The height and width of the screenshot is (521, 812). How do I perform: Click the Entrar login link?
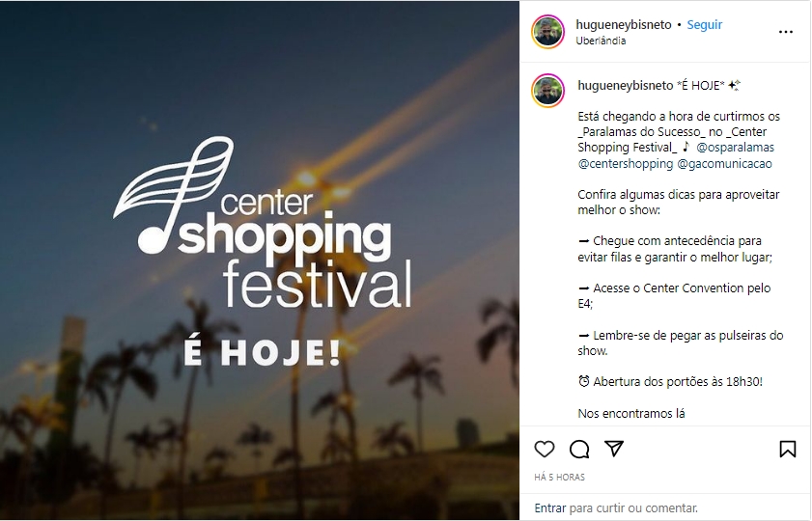(x=550, y=508)
